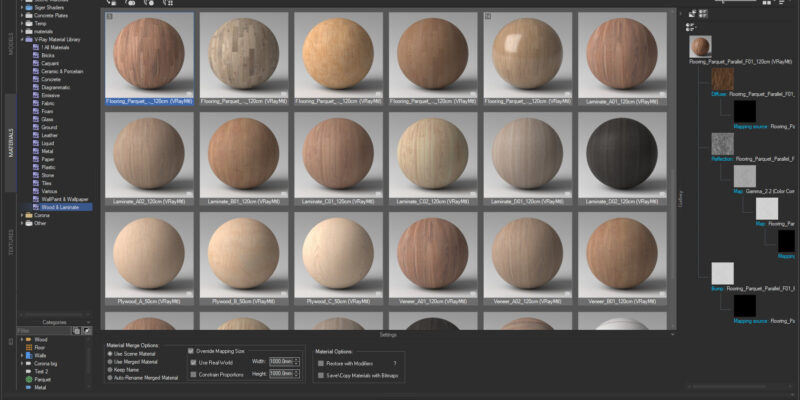Select Auto-Rename Merged Material radio option
The image size is (800, 400).
coord(110,378)
